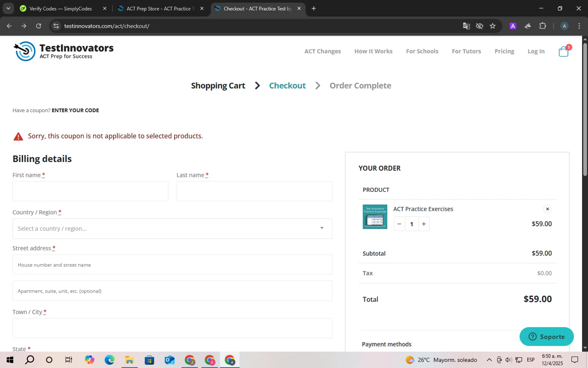Open Outlook from taskbar
588x368 pixels.
tap(169, 360)
